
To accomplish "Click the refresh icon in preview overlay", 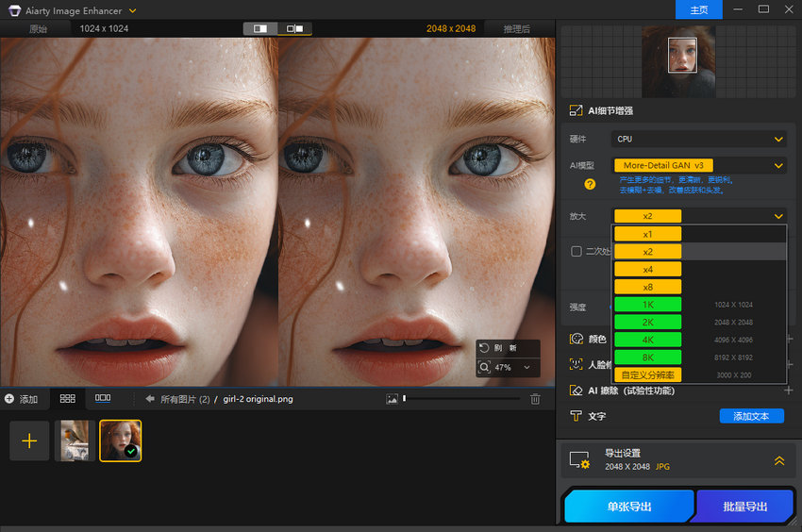I will pyautogui.click(x=484, y=348).
